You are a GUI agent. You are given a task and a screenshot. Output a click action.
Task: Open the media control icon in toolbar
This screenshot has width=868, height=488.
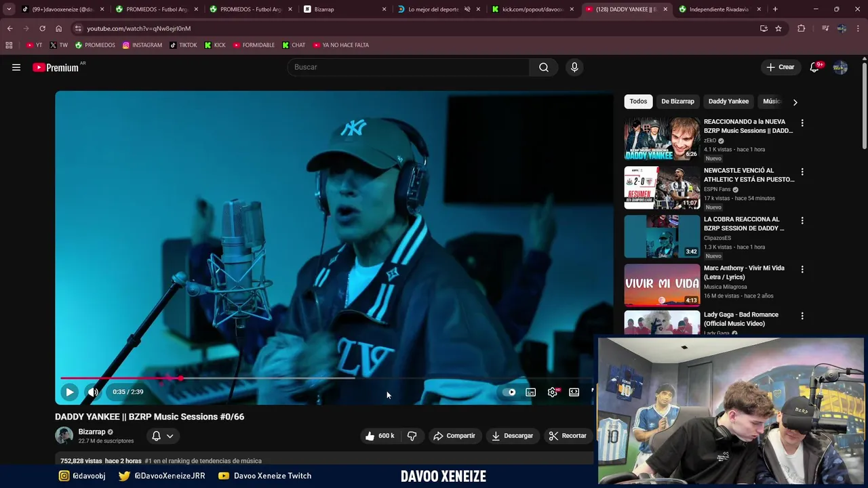(x=825, y=28)
